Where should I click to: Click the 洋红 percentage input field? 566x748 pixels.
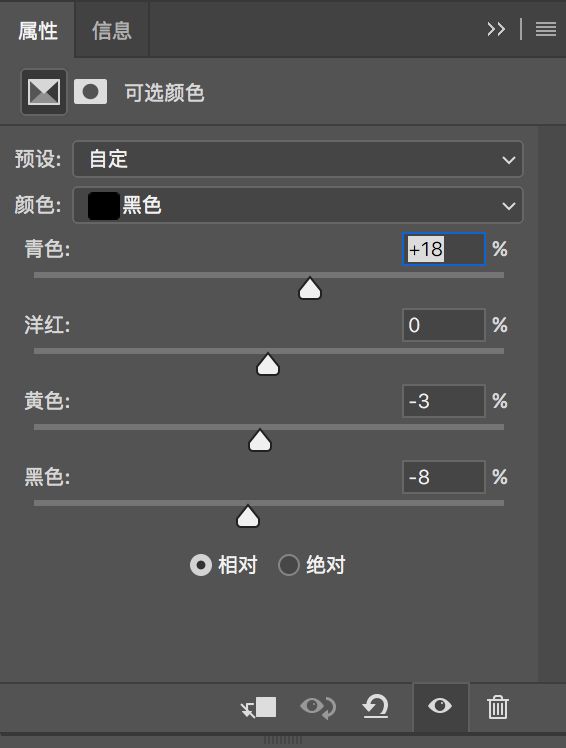click(x=444, y=325)
